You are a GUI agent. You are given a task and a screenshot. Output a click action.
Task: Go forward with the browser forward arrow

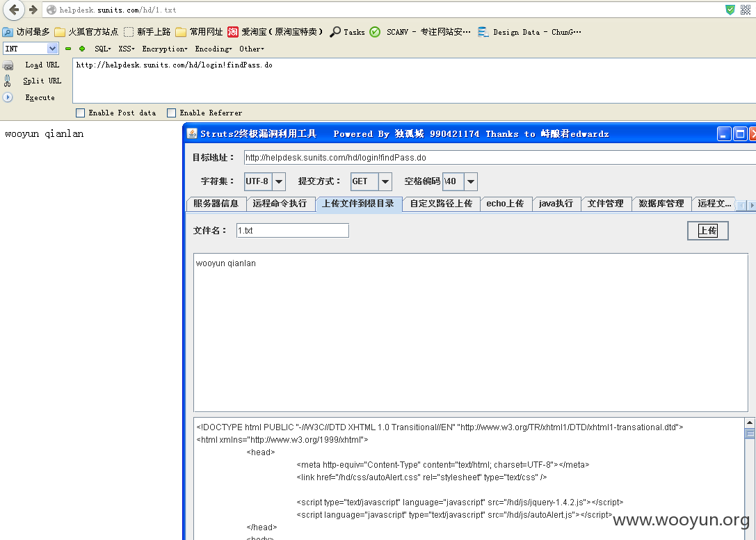33,10
